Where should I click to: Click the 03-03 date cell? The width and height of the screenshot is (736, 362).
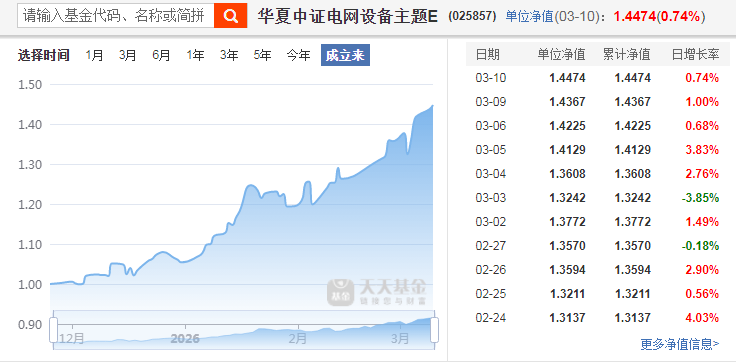491,198
